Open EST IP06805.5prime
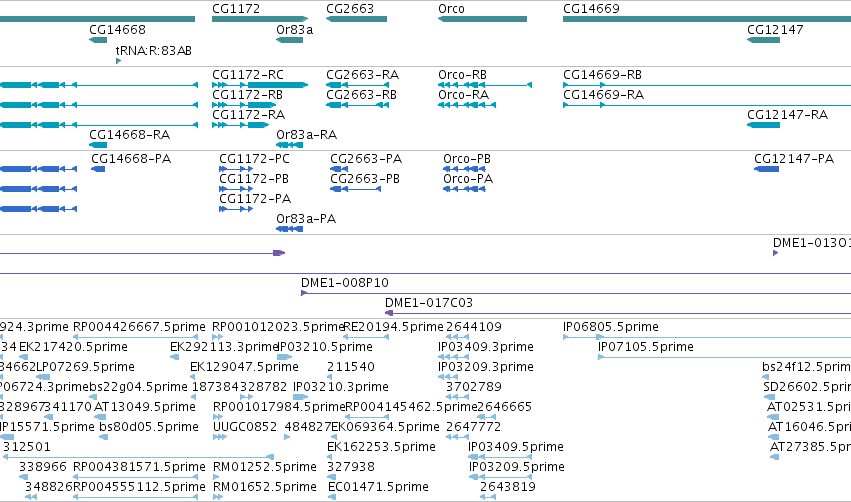This screenshot has width=851, height=502. (611, 327)
